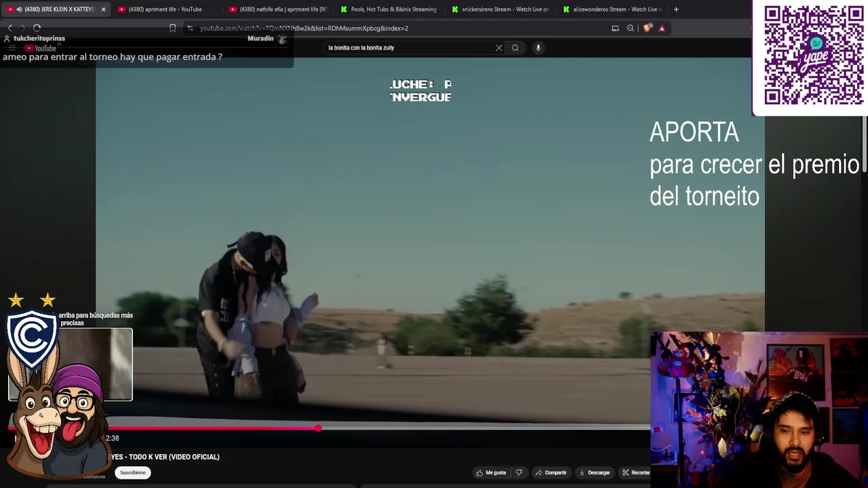
Task: Switch to the aprtment life - YouTube tab
Action: point(165,9)
